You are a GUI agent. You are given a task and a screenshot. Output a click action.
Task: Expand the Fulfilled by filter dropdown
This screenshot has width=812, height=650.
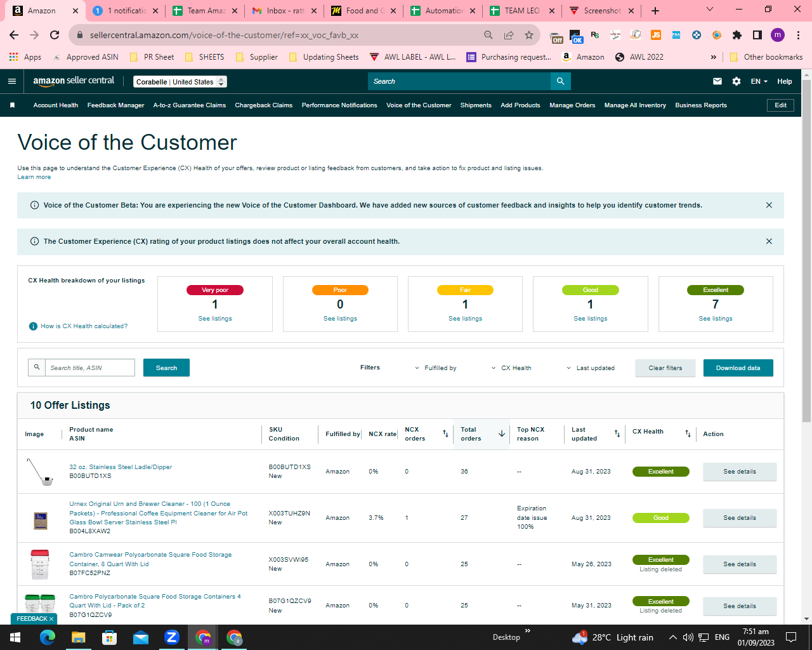436,368
